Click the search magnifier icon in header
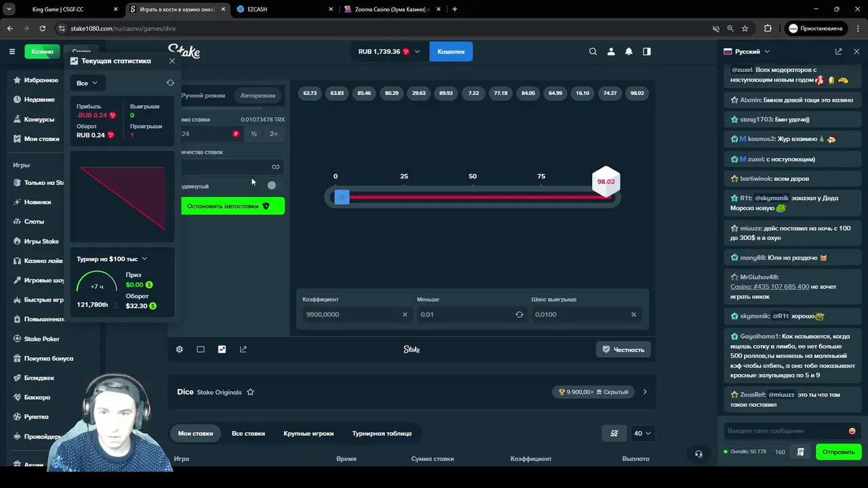The height and width of the screenshot is (488, 868). (593, 52)
